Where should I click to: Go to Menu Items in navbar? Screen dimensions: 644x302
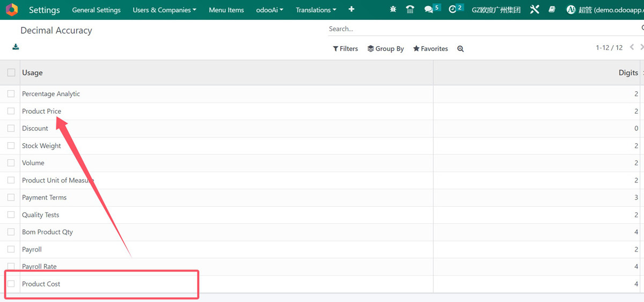coord(226,10)
